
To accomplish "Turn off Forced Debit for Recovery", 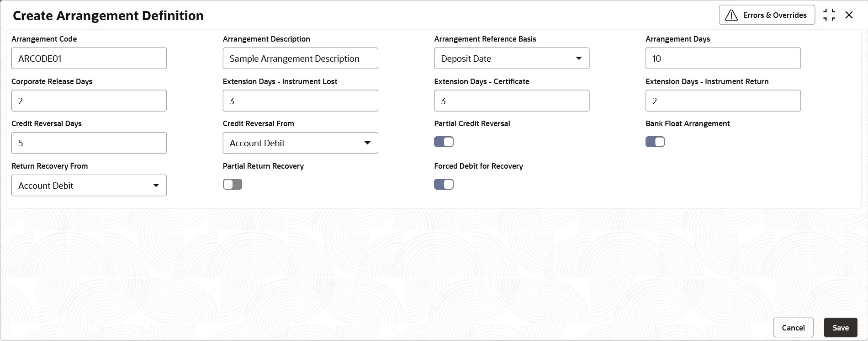I will tap(444, 184).
